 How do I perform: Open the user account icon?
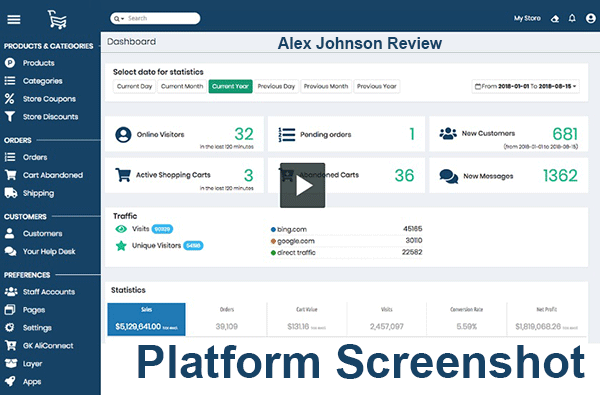coord(590,18)
